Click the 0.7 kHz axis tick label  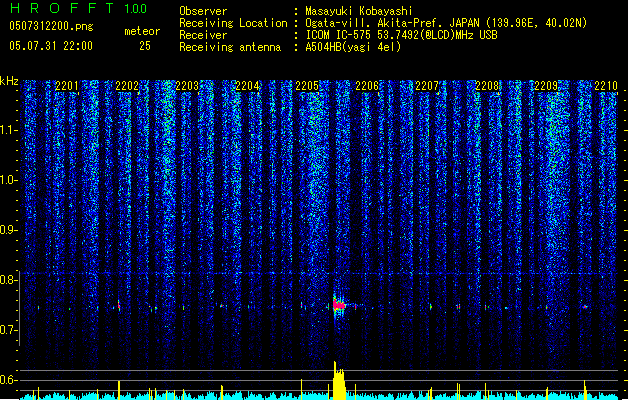(x=8, y=330)
